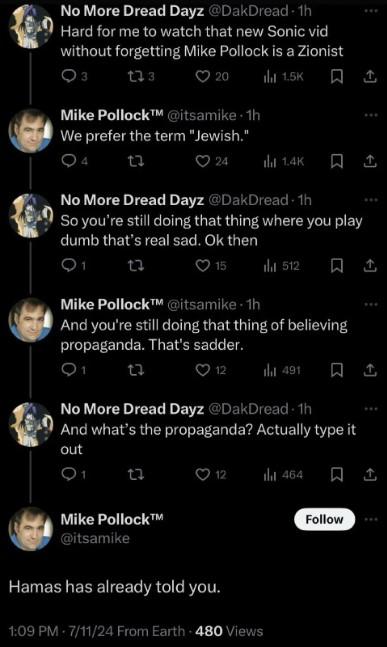Viewport: 387px width, 647px height.
Task: Share the "Actually type it out" tweet
Action: click(370, 475)
